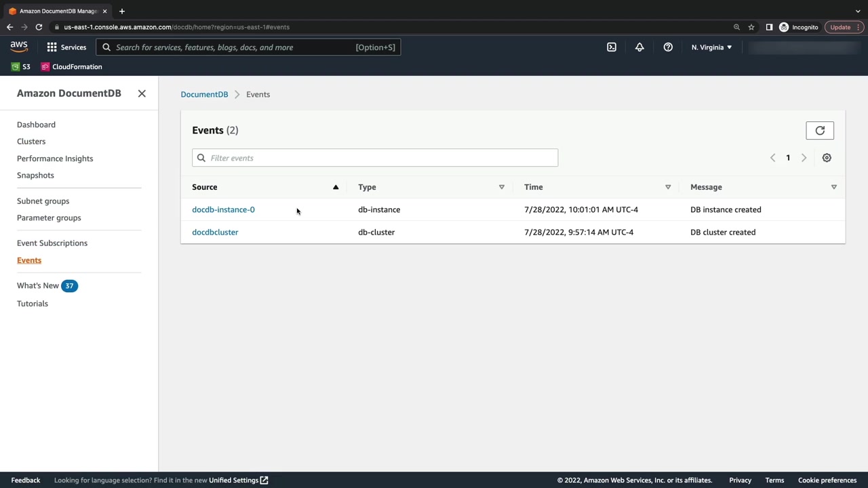Click the AWS search services field
Viewport: 868px width, 488px height.
pos(248,47)
